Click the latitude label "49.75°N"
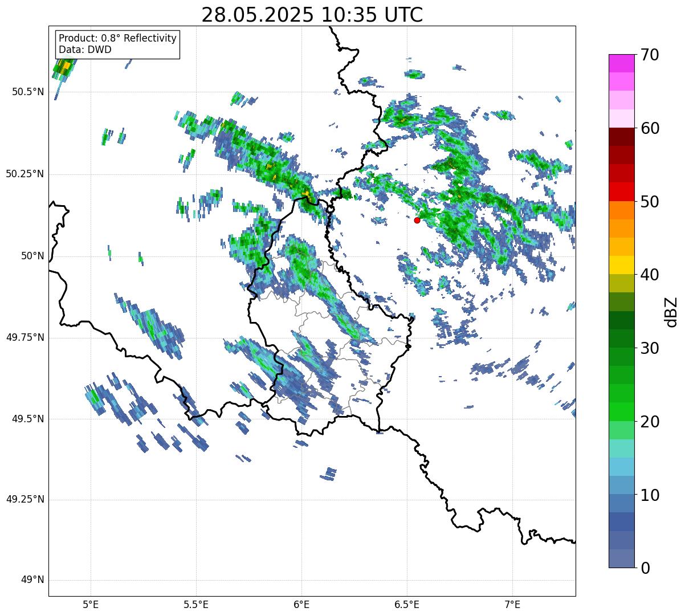The image size is (685, 616). pos(25,337)
